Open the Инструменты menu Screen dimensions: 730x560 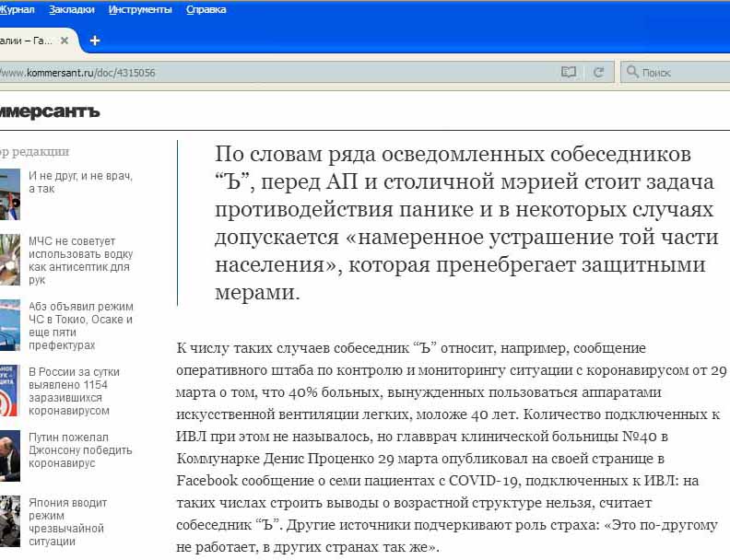coord(140,9)
